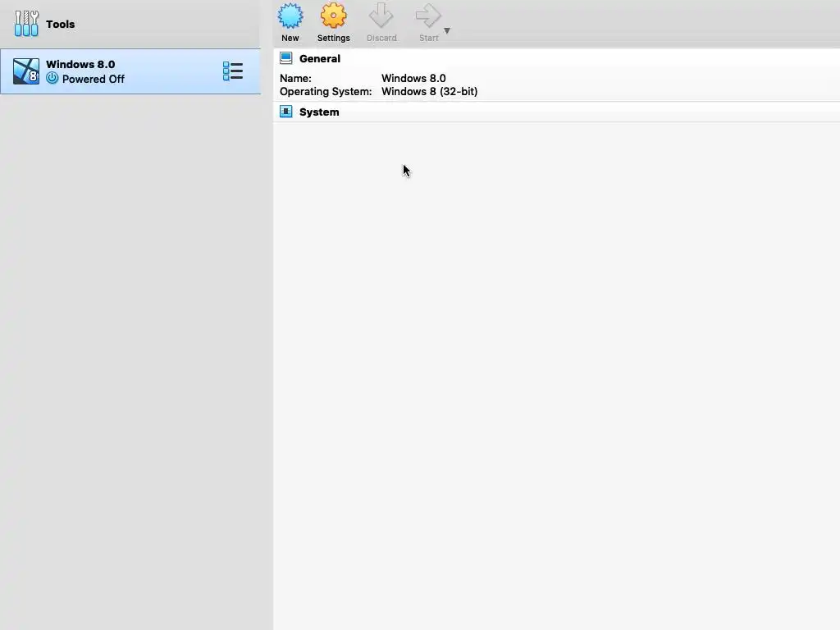Click the New machine starburst icon
The width and height of the screenshot is (840, 630).
click(290, 16)
